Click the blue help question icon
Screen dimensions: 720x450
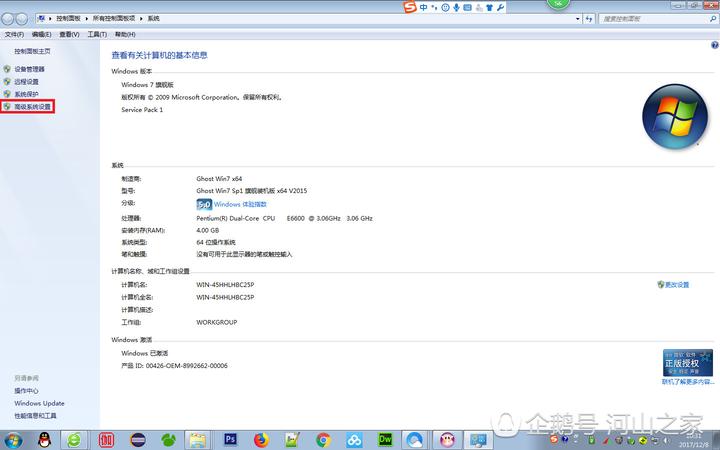(714, 45)
